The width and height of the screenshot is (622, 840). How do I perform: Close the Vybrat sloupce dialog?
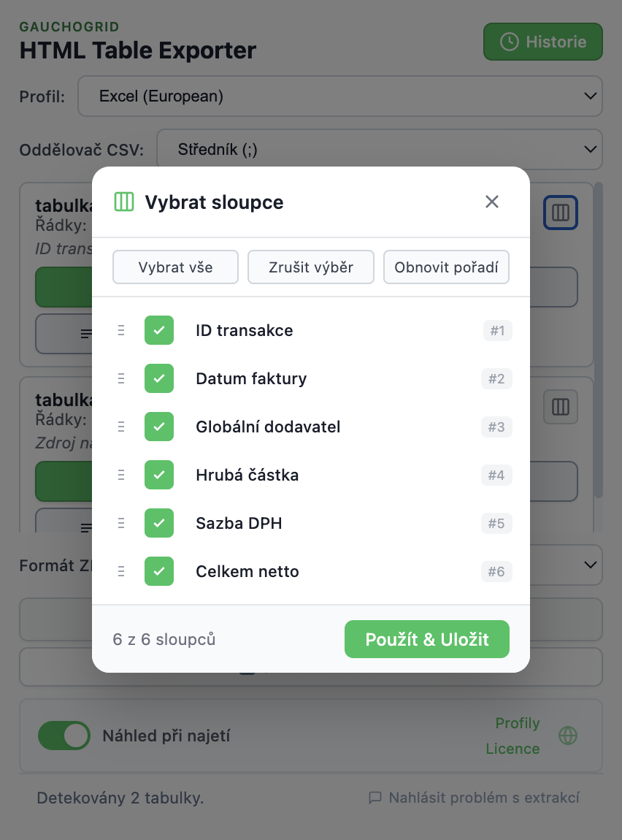click(492, 202)
